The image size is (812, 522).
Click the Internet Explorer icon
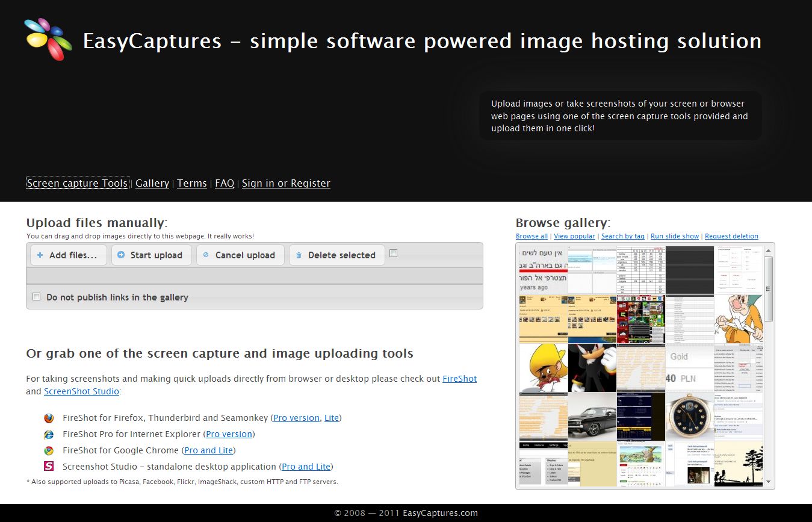pos(49,434)
